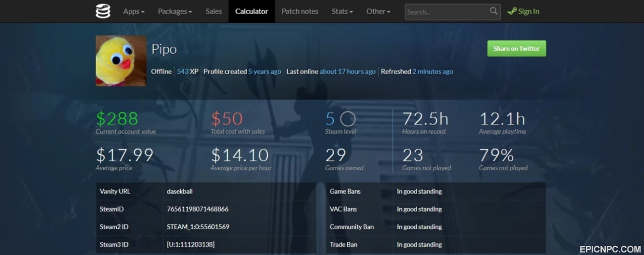644x255 pixels.
Task: Select the SteamID number value
Action: coord(198,209)
